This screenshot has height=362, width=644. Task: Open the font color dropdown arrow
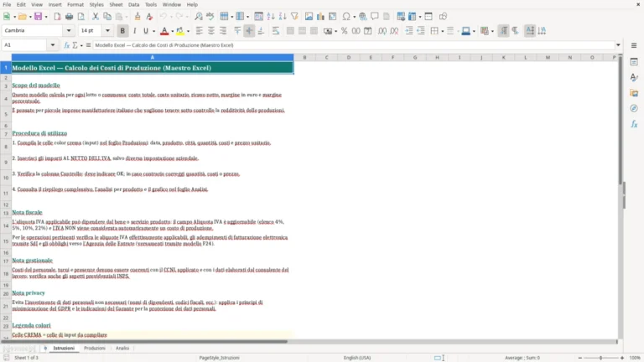(x=172, y=31)
